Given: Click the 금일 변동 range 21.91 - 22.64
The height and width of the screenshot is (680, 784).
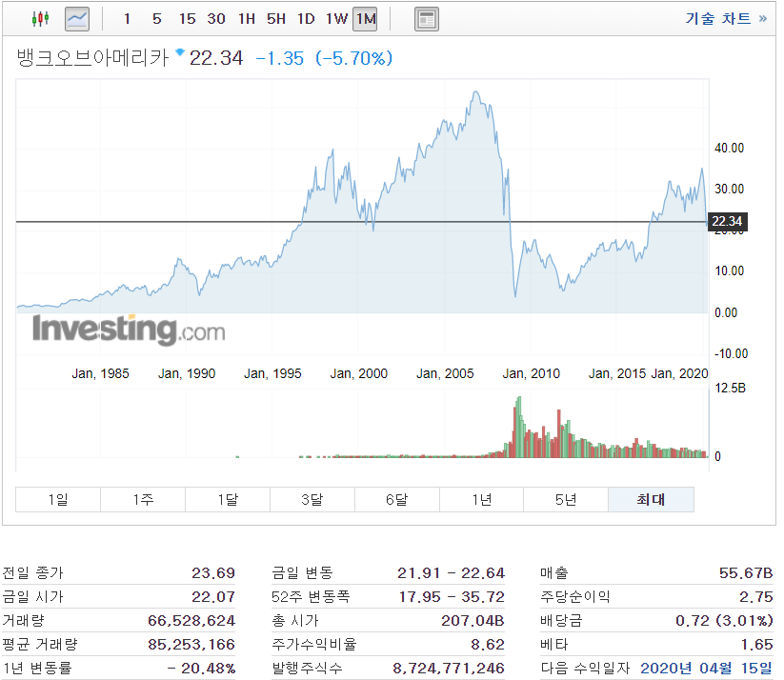Looking at the screenshot, I should click(x=451, y=573).
